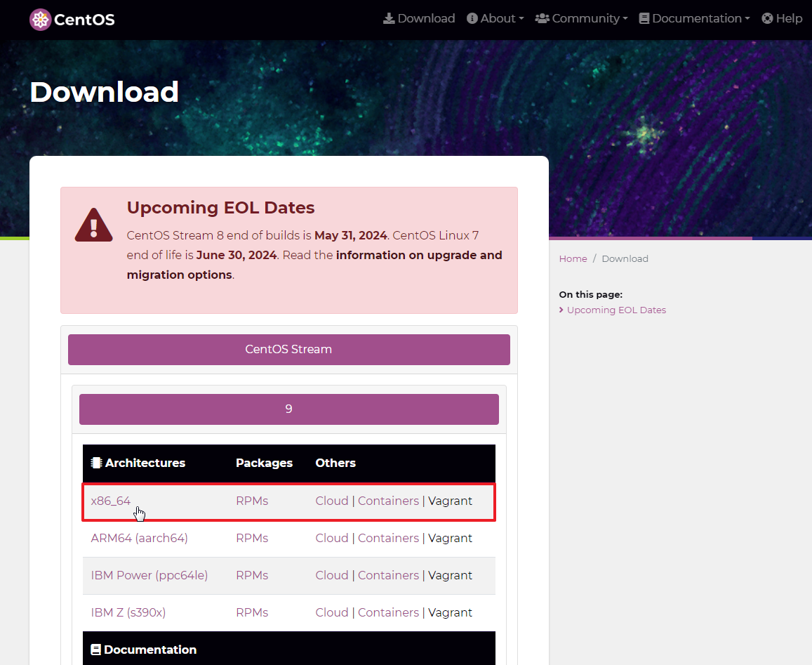Click the Architectures column header
This screenshot has height=665, width=812.
pos(138,463)
